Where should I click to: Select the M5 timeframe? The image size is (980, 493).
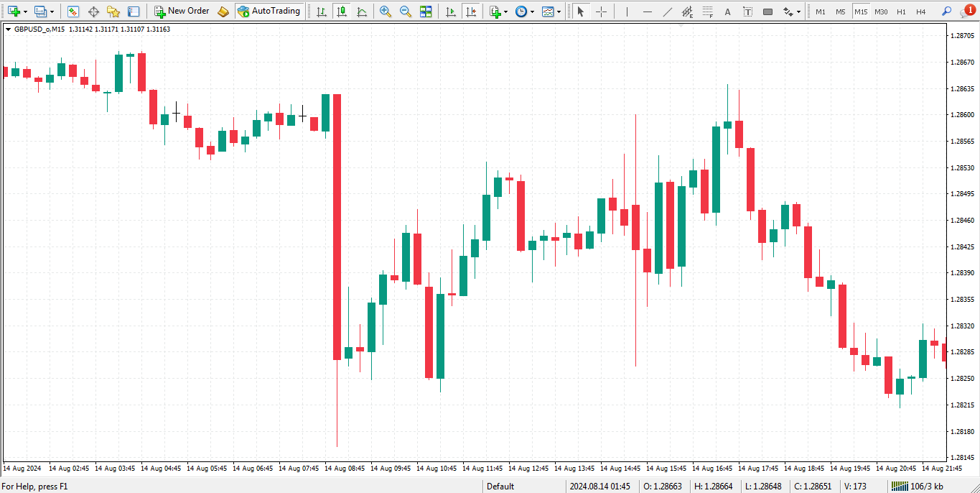(840, 11)
